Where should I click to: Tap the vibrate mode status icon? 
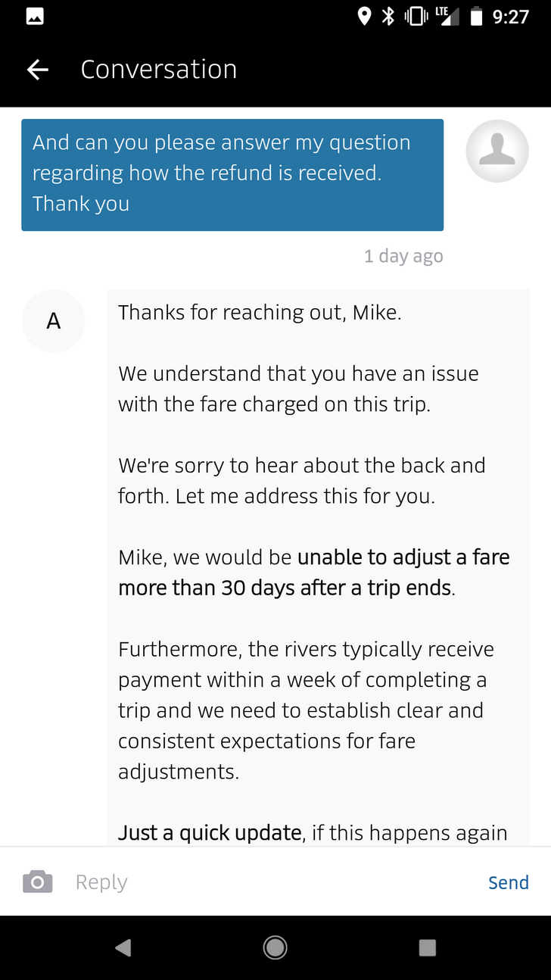[x=416, y=16]
